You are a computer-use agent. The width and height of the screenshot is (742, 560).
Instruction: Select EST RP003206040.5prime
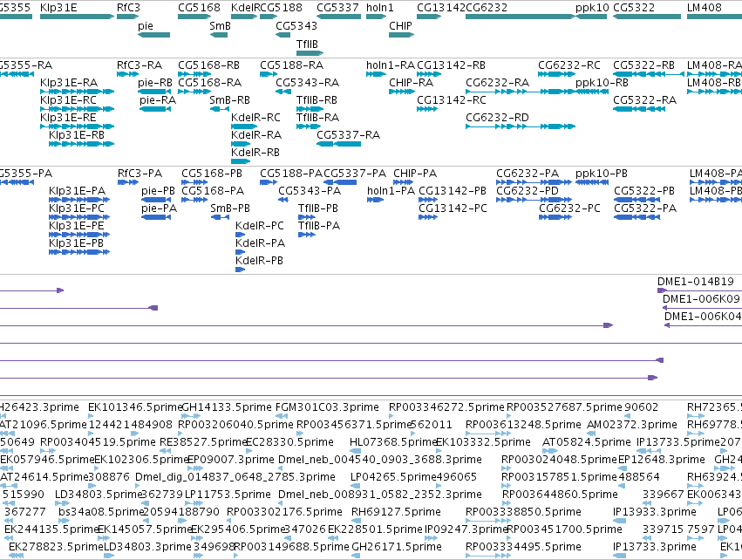pos(182,434)
